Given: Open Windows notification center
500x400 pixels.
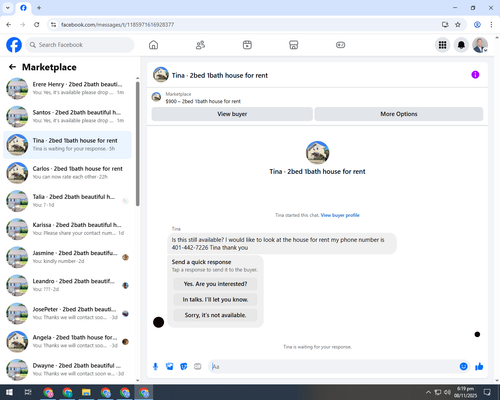Looking at the screenshot, I should pyautogui.click(x=487, y=392).
